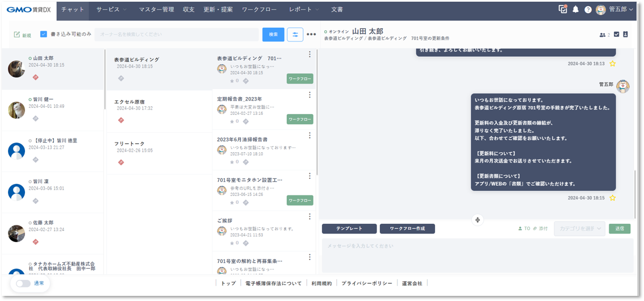Open the task checklist icon with red badge

[563, 9]
